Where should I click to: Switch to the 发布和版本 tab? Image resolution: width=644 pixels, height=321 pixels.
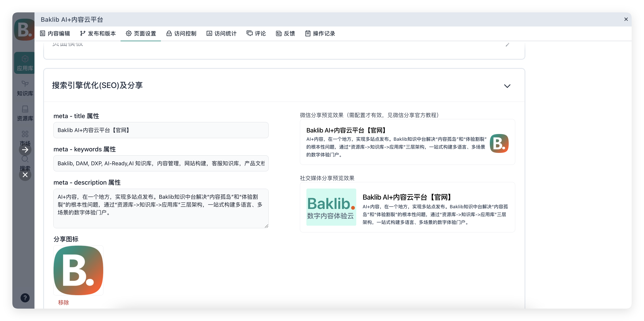click(x=98, y=33)
